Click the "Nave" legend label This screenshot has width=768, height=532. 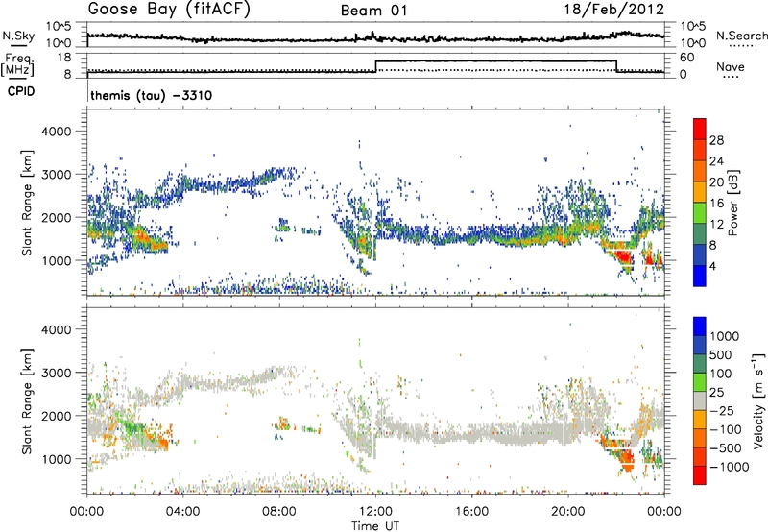730,66
